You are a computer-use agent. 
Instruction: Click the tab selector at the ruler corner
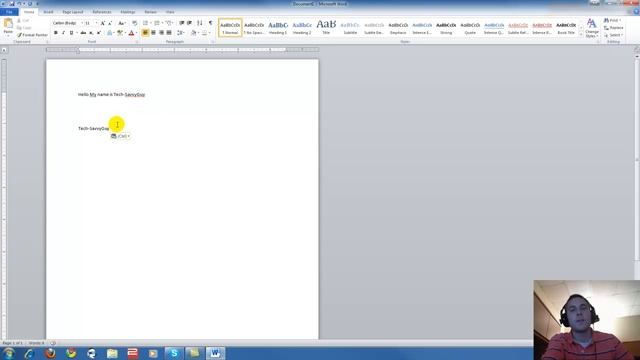pyautogui.click(x=4, y=50)
